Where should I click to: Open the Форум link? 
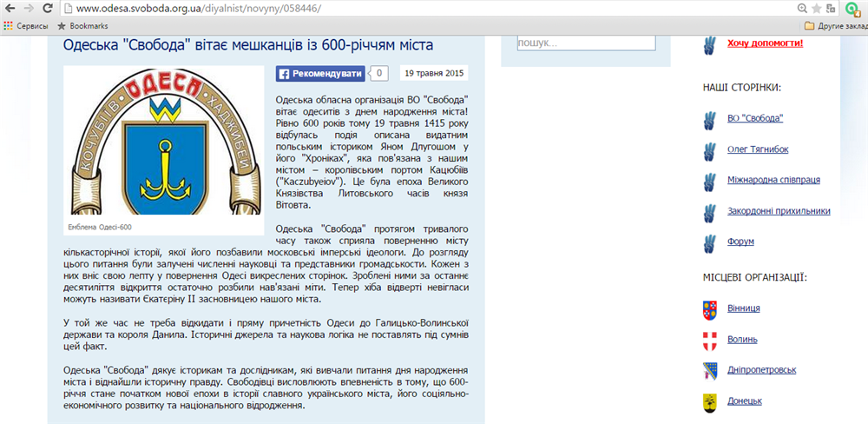pyautogui.click(x=740, y=242)
